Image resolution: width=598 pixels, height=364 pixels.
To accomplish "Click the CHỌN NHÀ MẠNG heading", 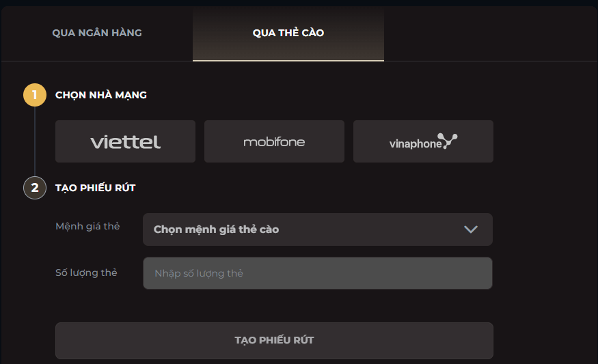I will [101, 95].
